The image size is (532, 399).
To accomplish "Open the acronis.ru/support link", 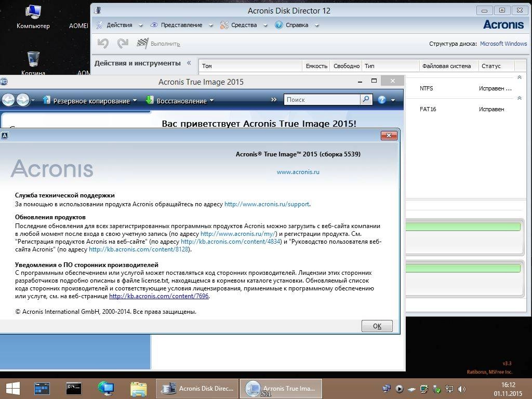I will pos(267,204).
